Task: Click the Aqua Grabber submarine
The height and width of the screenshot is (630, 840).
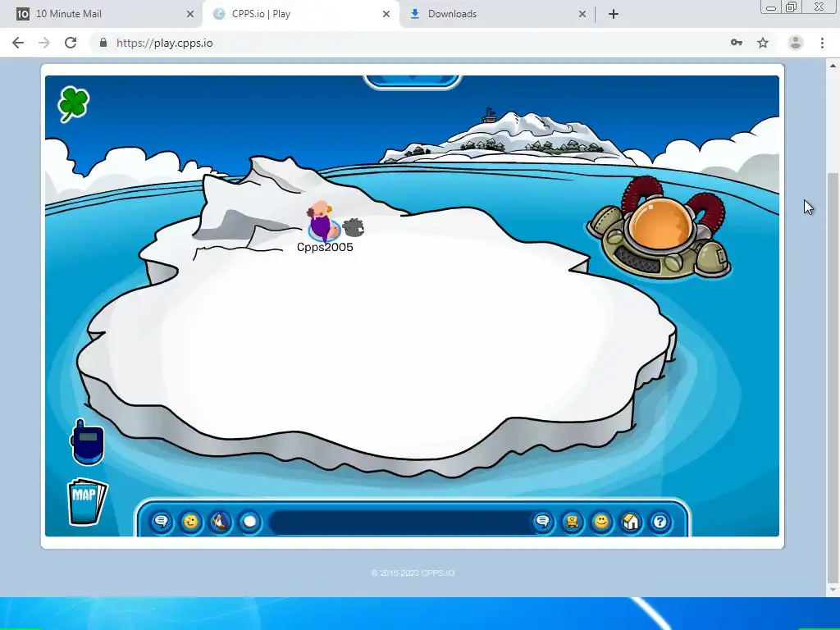Action: tap(660, 228)
